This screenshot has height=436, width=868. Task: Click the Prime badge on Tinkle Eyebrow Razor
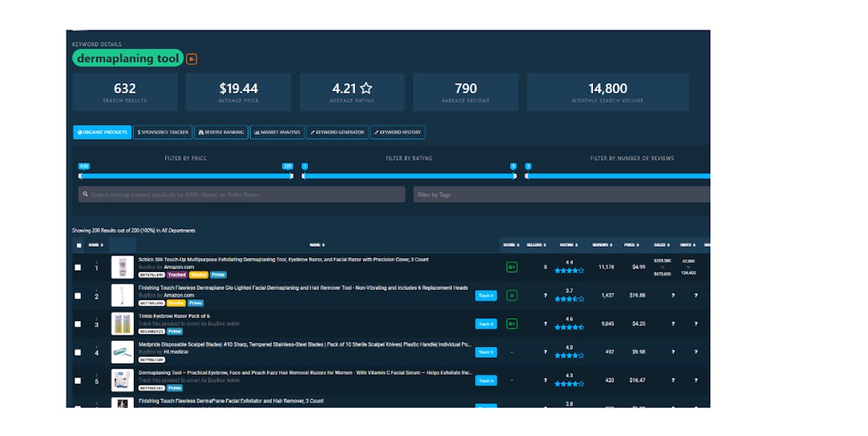pos(175,331)
